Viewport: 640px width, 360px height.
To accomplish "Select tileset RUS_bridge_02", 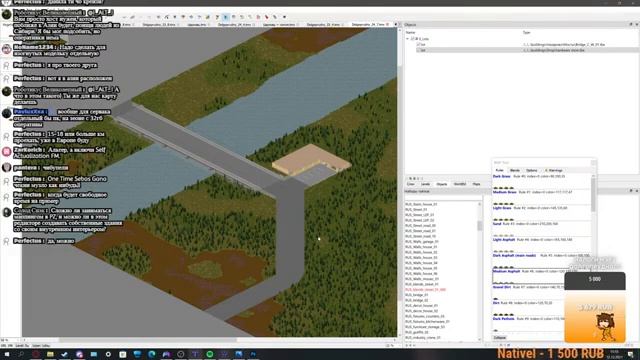I will 417,300.
